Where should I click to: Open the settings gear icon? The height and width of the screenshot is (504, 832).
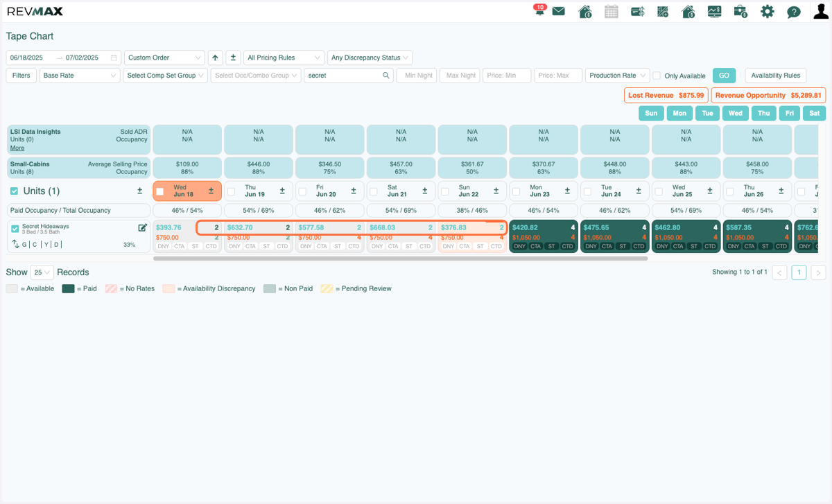click(x=767, y=11)
